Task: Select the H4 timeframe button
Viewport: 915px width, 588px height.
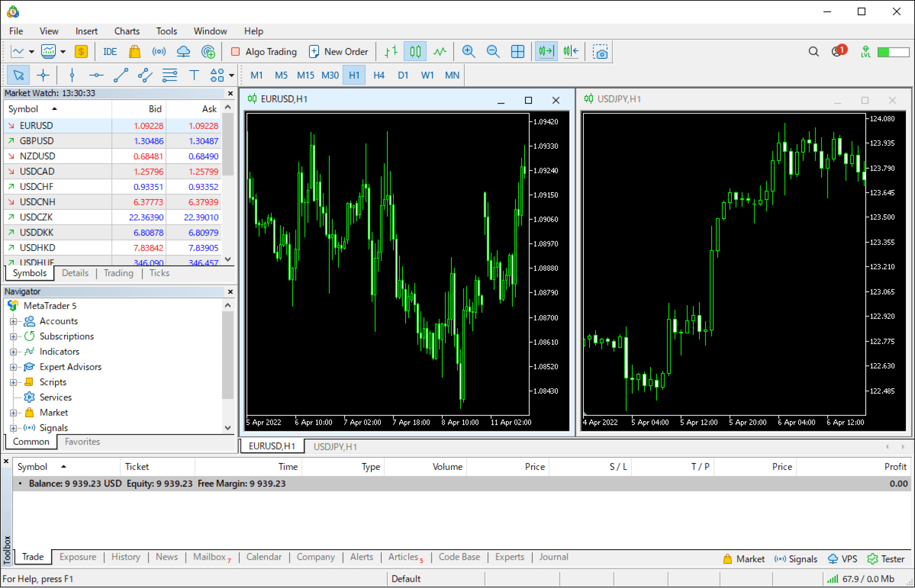Action: pyautogui.click(x=378, y=74)
